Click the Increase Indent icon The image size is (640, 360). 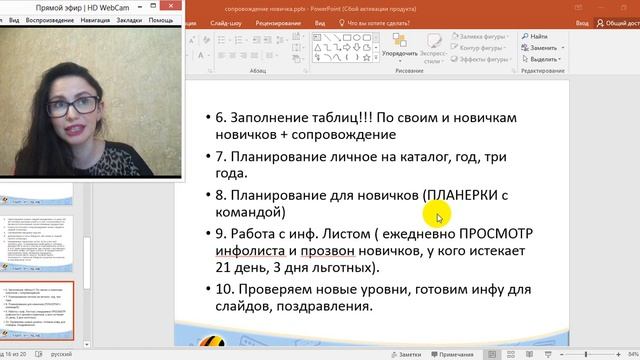267,40
